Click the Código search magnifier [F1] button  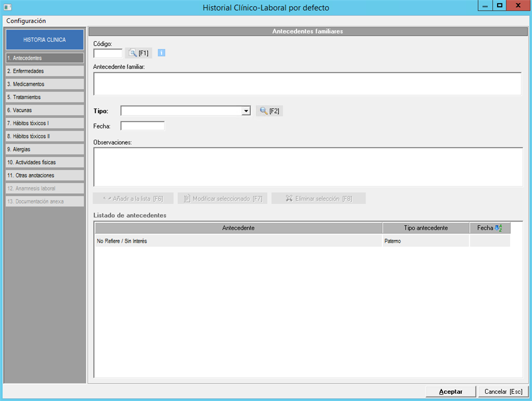point(138,53)
